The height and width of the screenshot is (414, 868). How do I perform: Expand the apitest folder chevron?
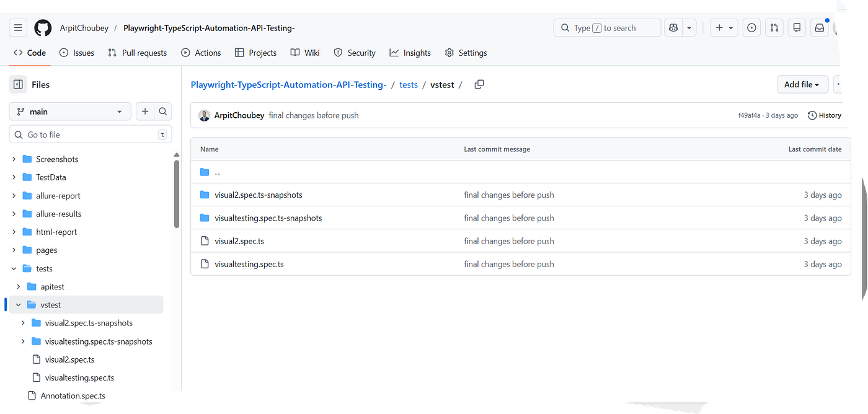click(19, 287)
